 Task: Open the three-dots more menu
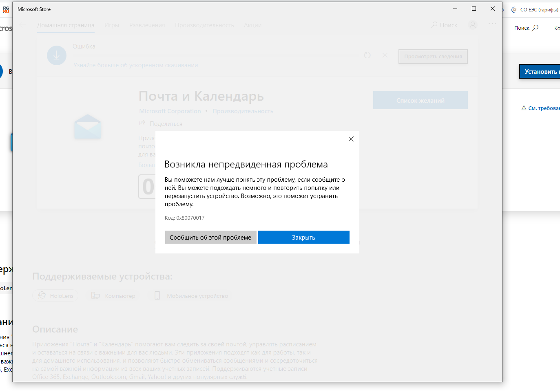[492, 24]
